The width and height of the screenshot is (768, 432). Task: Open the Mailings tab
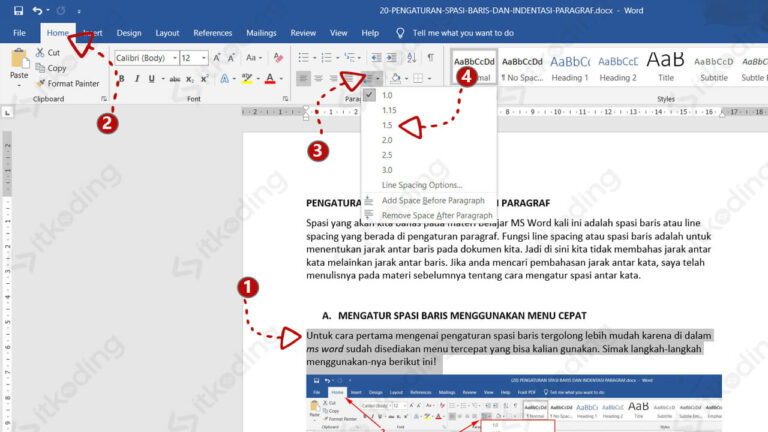(261, 33)
